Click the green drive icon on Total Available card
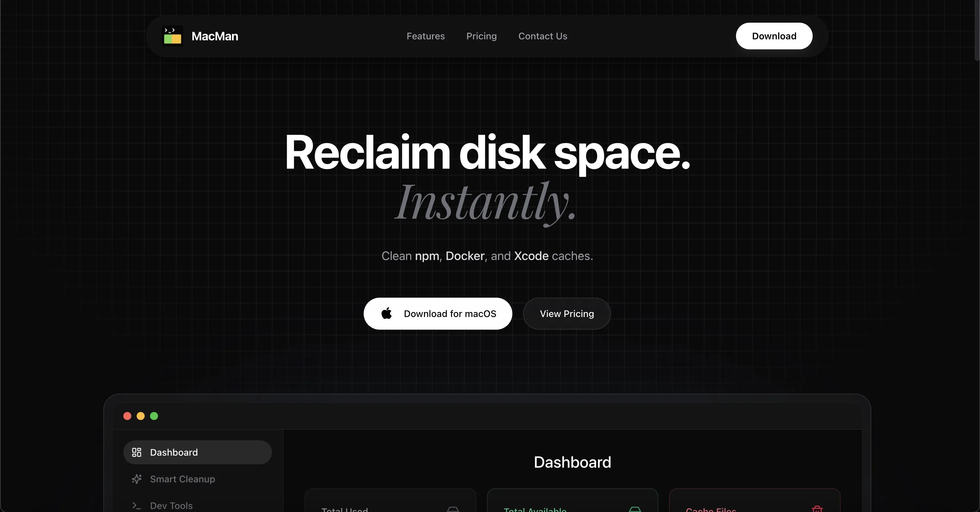The height and width of the screenshot is (512, 980). click(x=635, y=509)
